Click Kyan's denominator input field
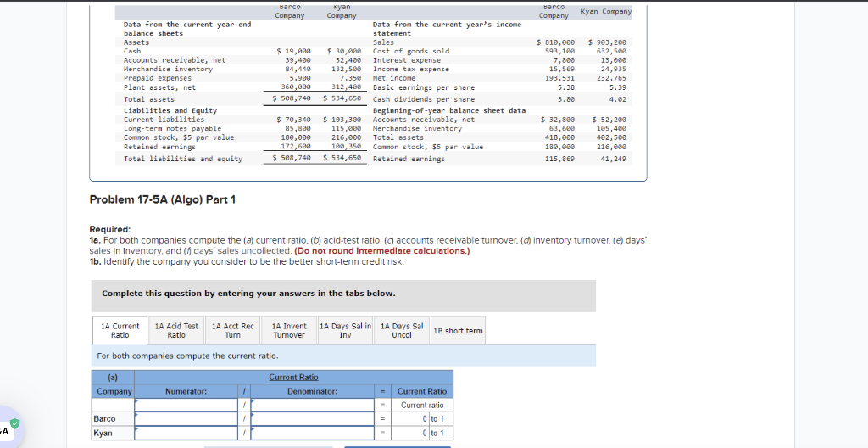868x448 pixels. pos(312,433)
